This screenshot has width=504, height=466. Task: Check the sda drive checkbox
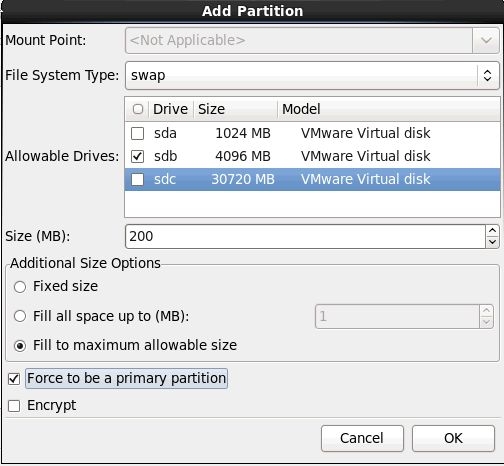tap(137, 134)
